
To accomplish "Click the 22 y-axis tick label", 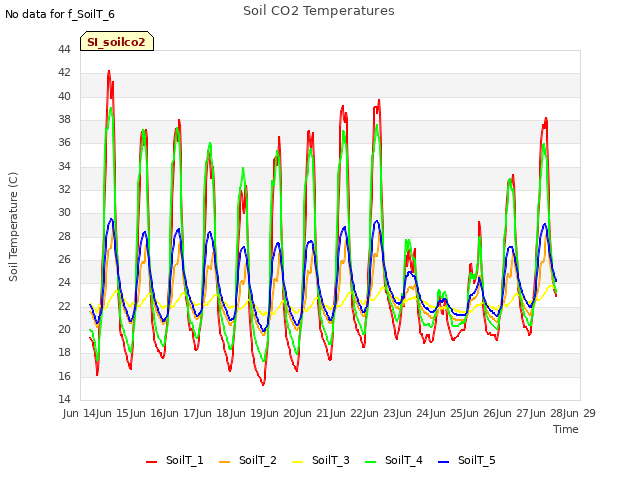I will [64, 307].
